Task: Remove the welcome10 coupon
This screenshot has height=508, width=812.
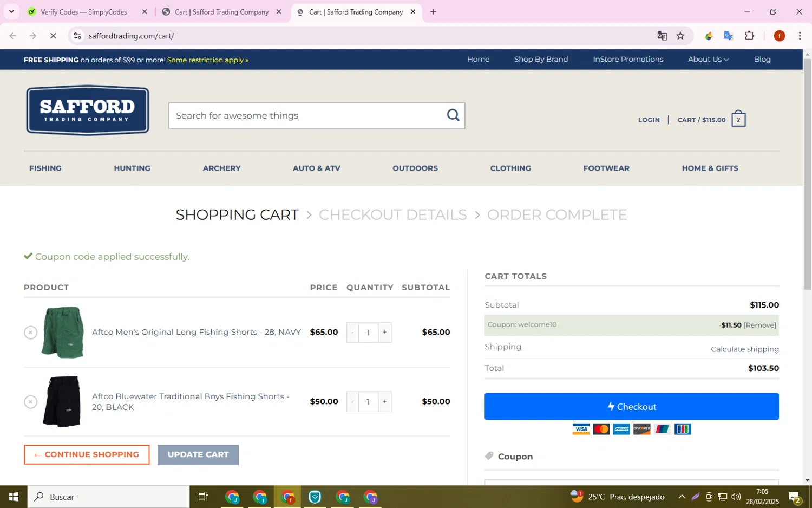Action: pyautogui.click(x=759, y=325)
